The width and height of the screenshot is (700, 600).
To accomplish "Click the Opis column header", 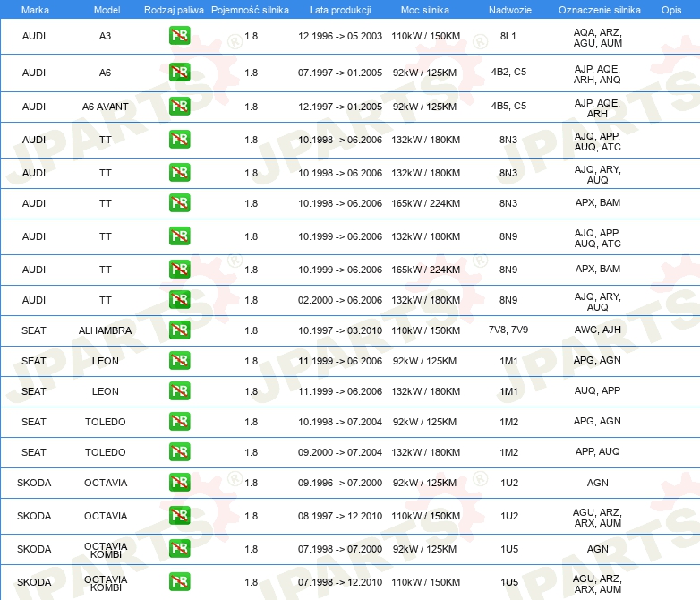I will [x=671, y=10].
